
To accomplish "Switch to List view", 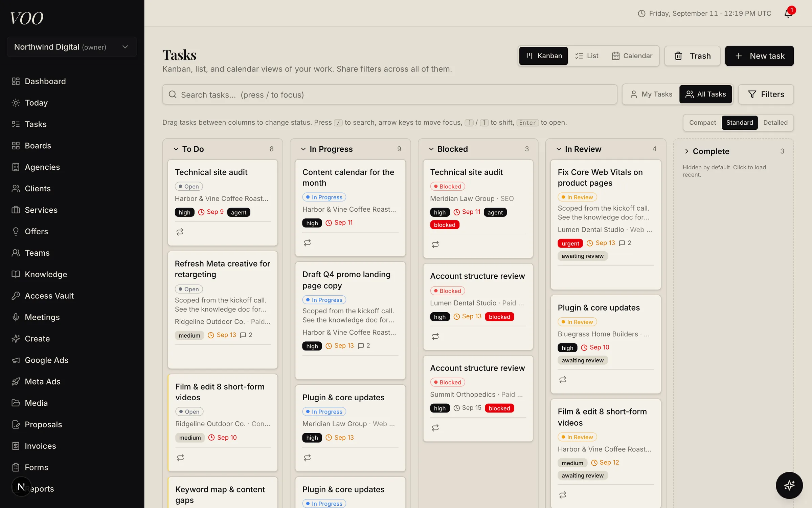I will (587, 56).
